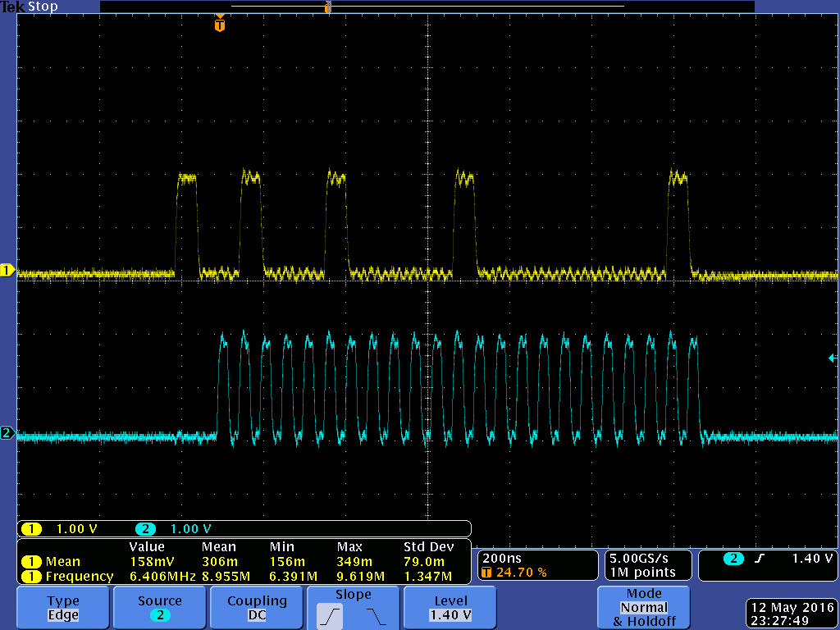Image resolution: width=840 pixels, height=630 pixels.
Task: Click the record view position bar at top
Action: [x=427, y=7]
